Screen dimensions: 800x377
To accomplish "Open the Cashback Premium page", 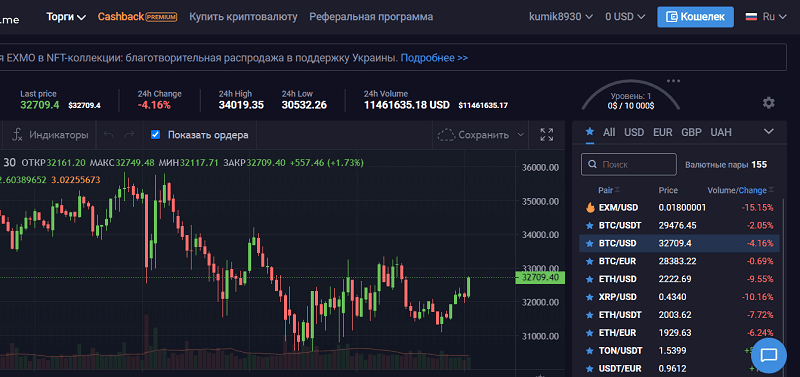I will pyautogui.click(x=137, y=17).
